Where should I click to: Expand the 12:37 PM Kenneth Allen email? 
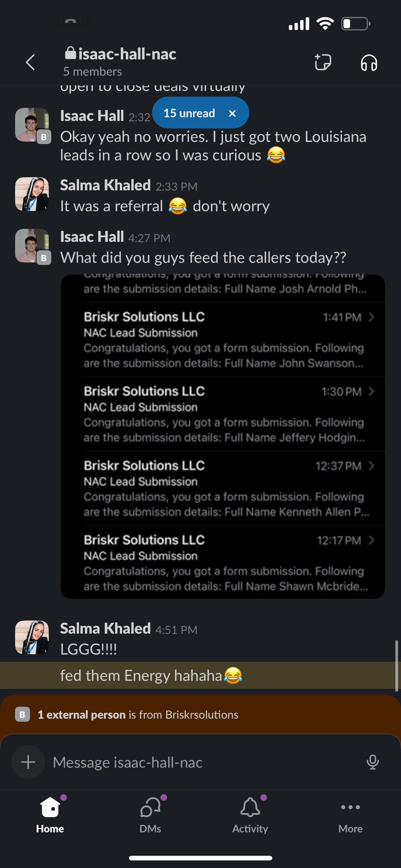[x=229, y=488]
